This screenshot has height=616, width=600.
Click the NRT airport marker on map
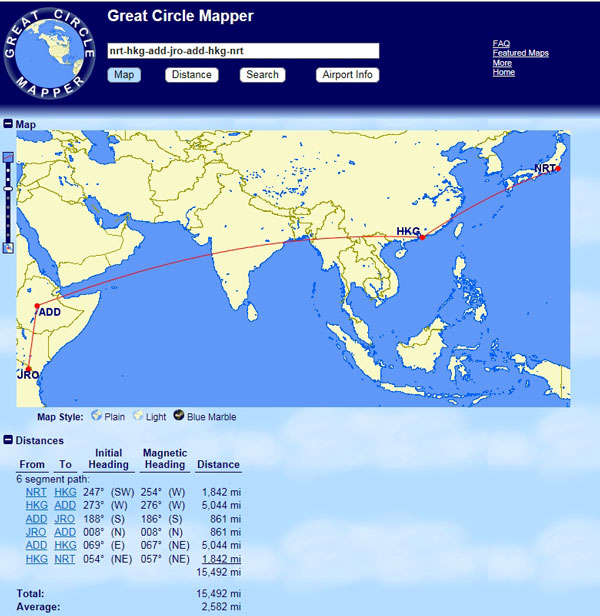(x=558, y=169)
